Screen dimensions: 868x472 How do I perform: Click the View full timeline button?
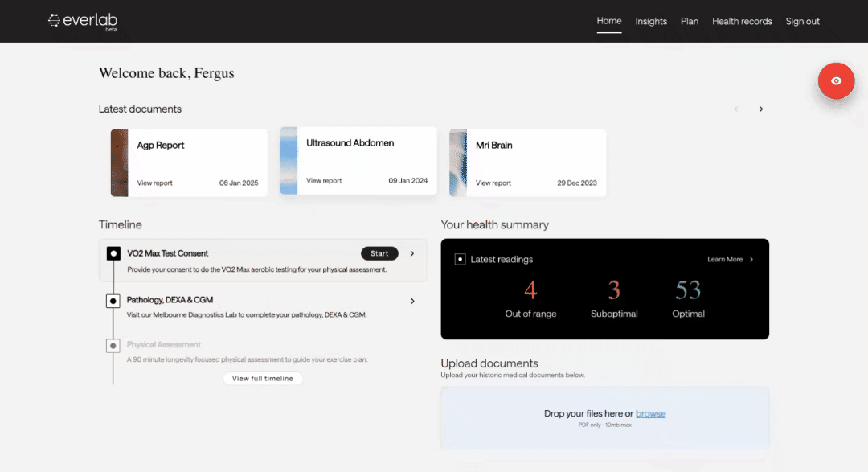(x=263, y=379)
